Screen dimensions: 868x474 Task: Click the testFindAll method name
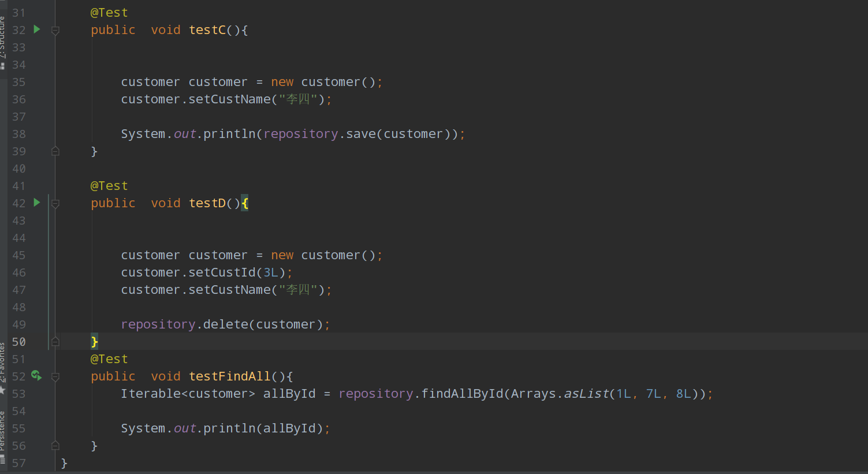click(x=230, y=376)
